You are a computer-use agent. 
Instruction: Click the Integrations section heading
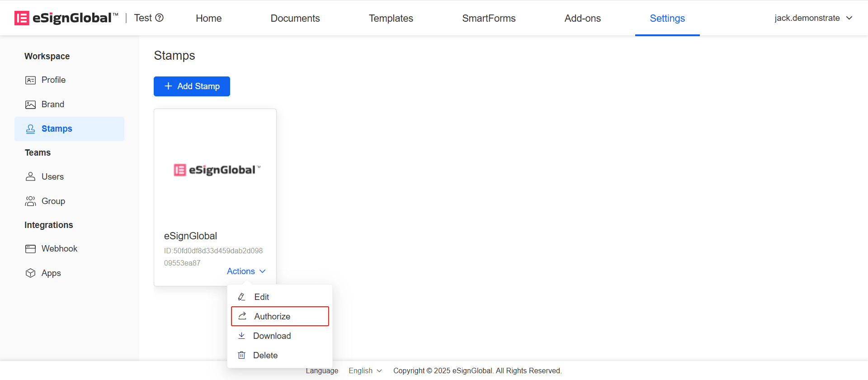[49, 225]
